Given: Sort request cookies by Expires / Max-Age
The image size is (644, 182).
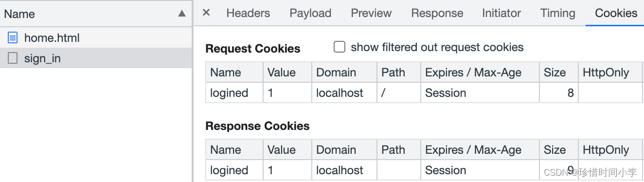Looking at the screenshot, I should 480,73.
